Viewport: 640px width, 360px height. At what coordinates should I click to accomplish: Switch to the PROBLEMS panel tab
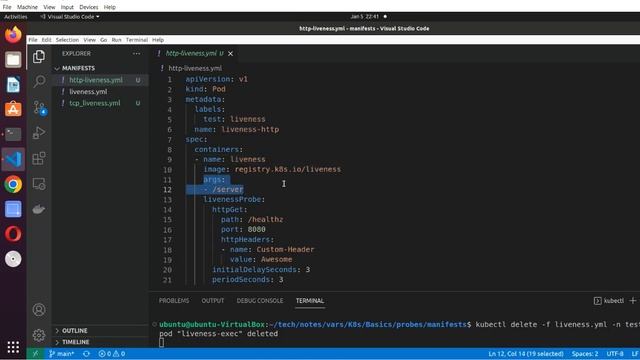tap(174, 301)
